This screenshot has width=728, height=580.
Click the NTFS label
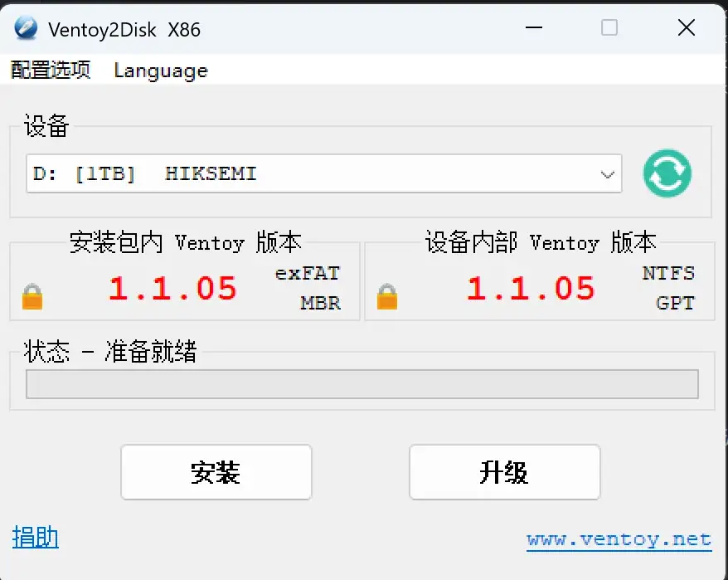click(668, 273)
